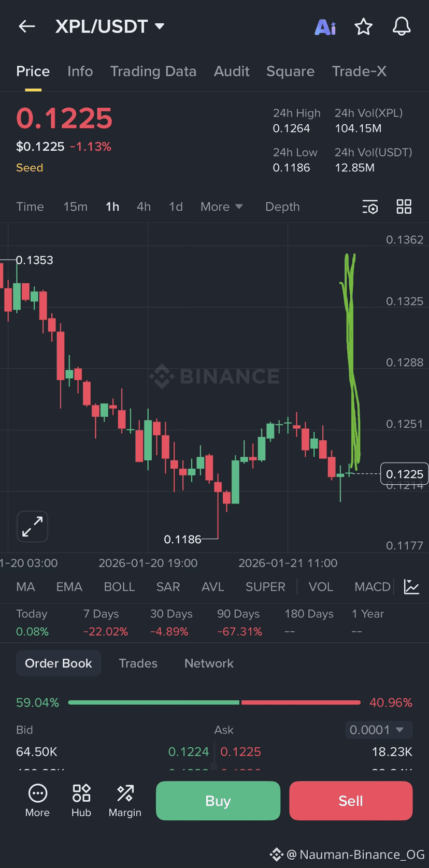Viewport: 429px width, 868px height.
Task: Expand chart to fullscreen
Action: point(33,527)
